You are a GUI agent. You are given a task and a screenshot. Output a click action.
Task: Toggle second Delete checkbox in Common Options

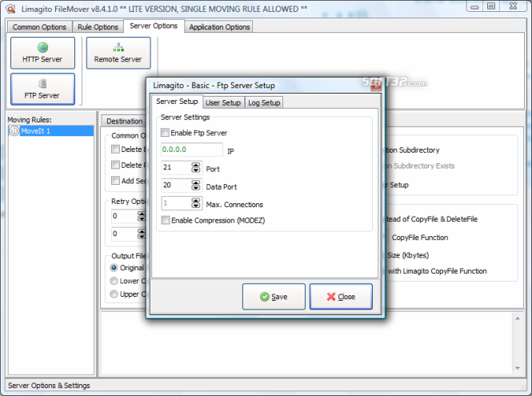coord(115,165)
